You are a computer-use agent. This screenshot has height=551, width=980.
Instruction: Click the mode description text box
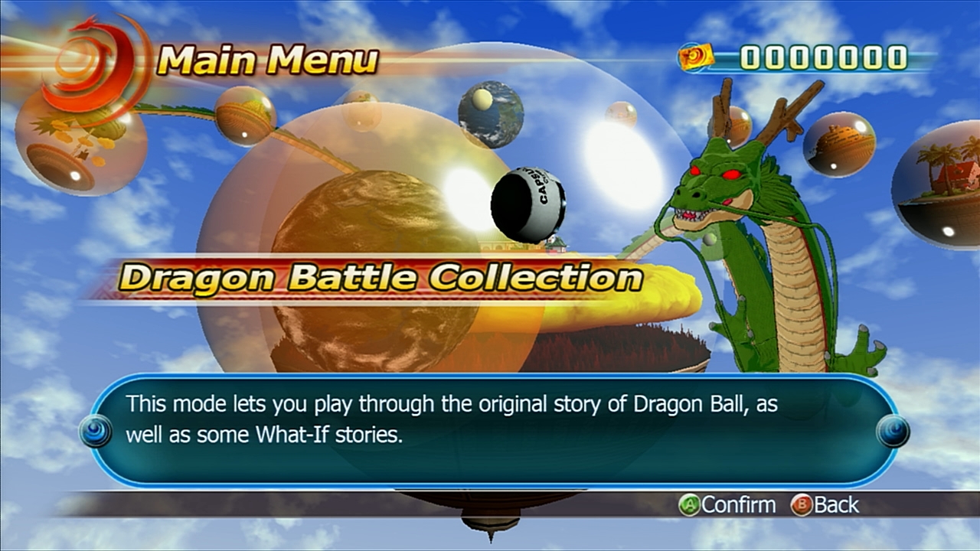tap(494, 431)
